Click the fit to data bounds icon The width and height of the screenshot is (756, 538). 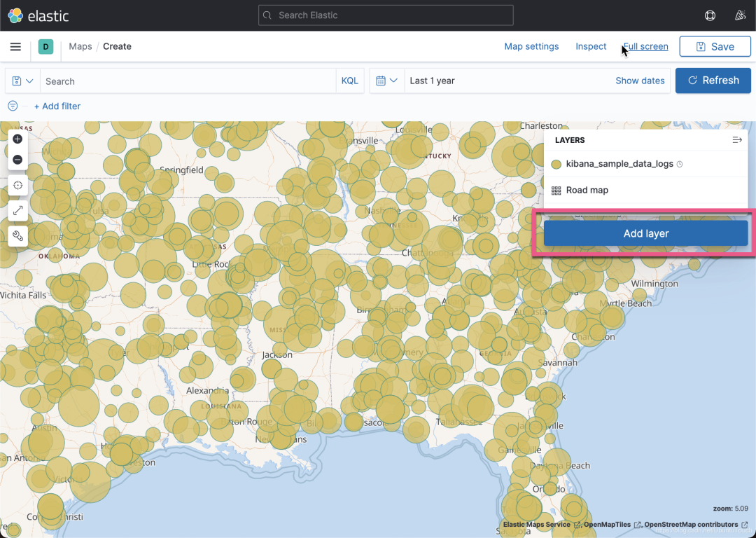click(x=17, y=185)
